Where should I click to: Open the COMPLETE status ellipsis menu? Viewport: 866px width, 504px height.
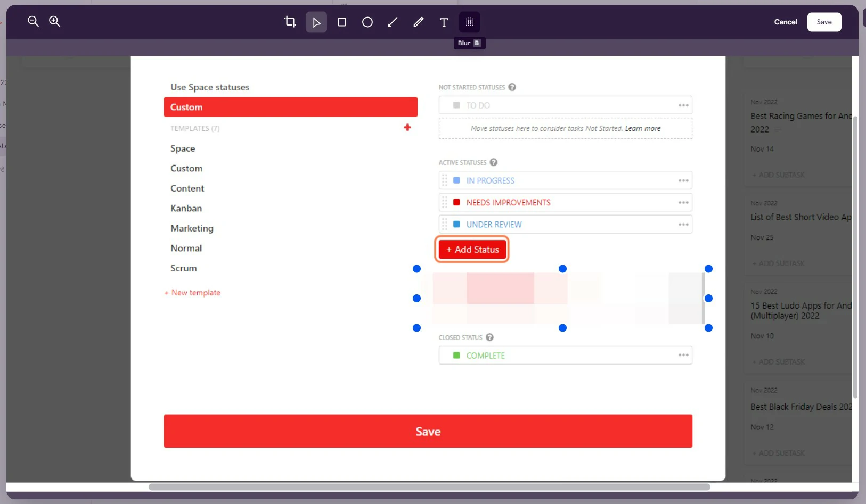click(683, 355)
